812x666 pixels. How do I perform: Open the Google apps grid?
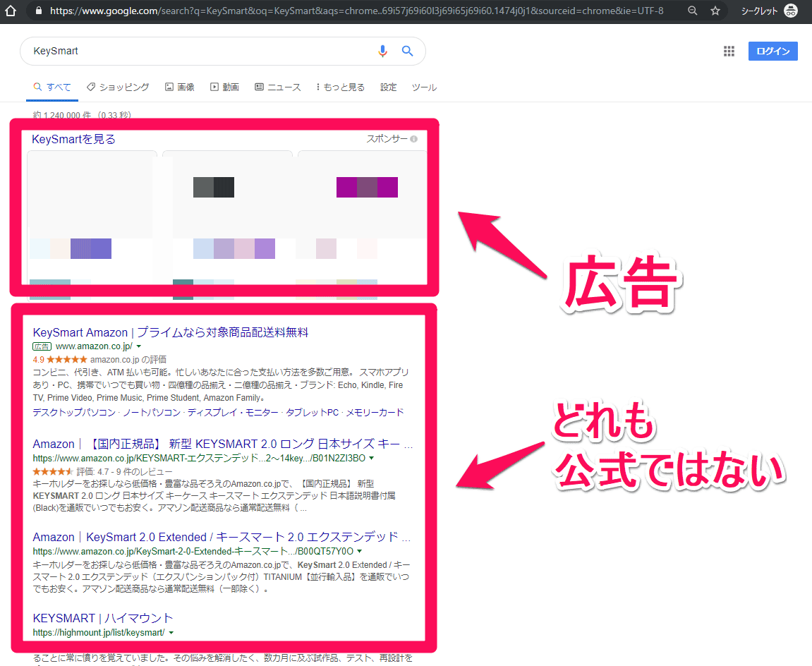tap(729, 51)
